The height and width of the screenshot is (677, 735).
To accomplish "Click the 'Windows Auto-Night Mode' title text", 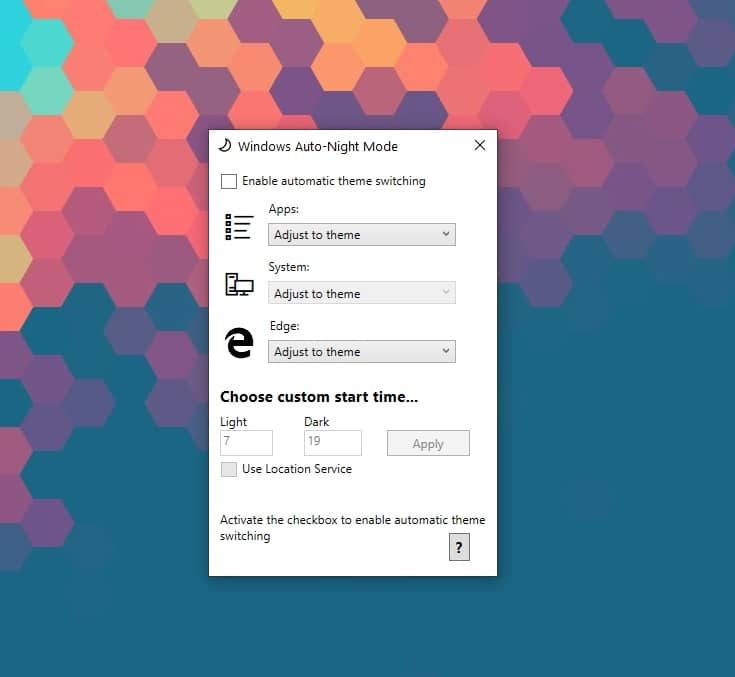I will tap(318, 147).
